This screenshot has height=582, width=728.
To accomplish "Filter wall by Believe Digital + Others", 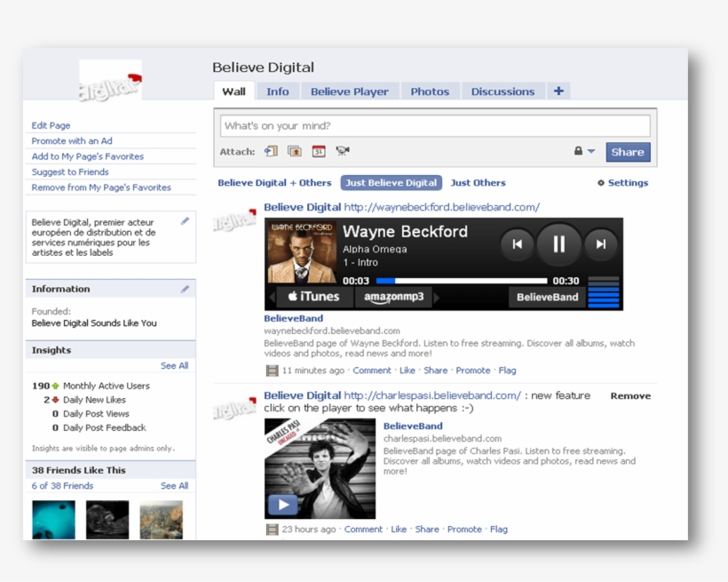I will (274, 183).
